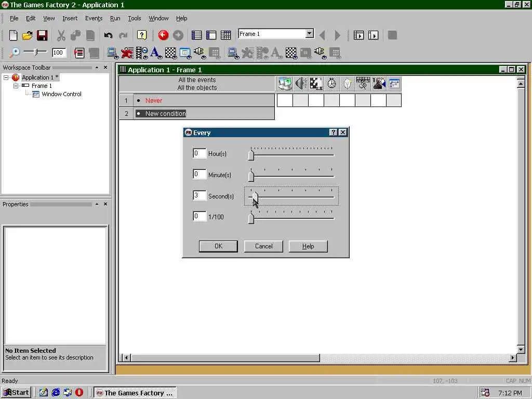Screen dimensions: 532x399
Task: Click the Sound speaker object icon
Action: 301,84
